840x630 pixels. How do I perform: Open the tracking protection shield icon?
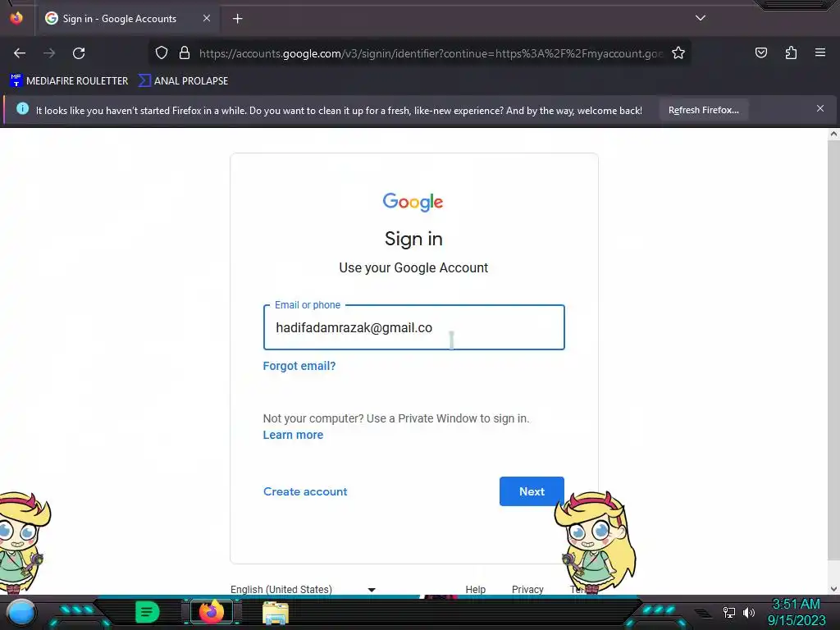coord(162,53)
